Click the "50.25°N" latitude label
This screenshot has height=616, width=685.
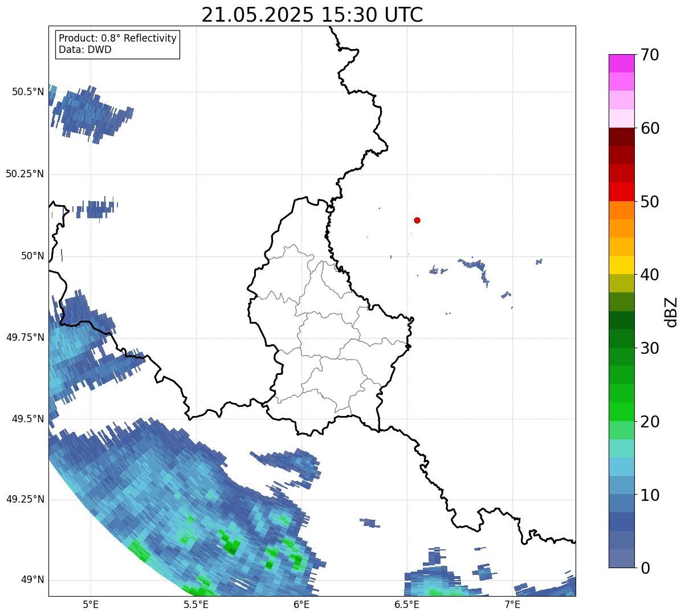coord(25,174)
